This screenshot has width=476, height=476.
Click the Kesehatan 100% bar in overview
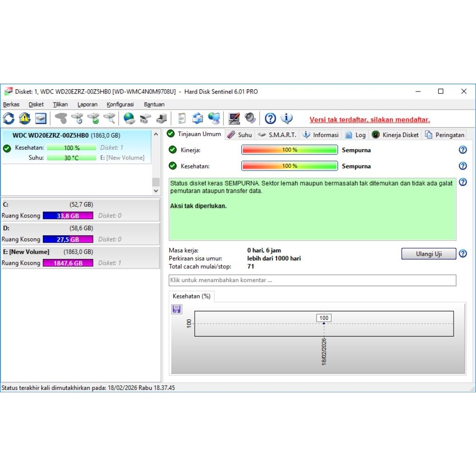[289, 166]
